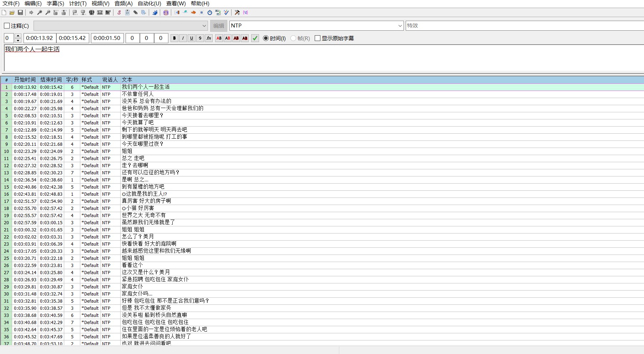Select subtitle row 但是 我不太懂做家务
644x354 pixels.
pos(322,308)
